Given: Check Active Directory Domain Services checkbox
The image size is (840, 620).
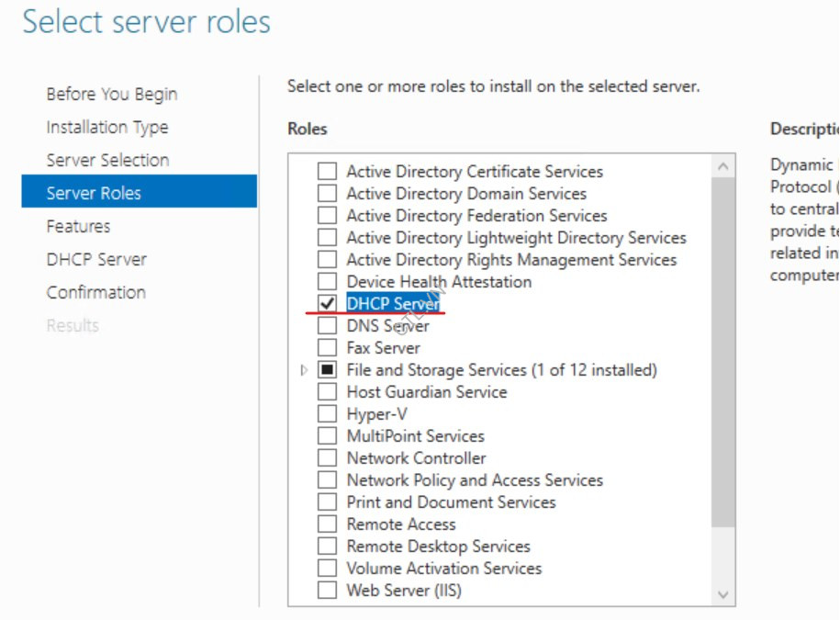Looking at the screenshot, I should 327,194.
